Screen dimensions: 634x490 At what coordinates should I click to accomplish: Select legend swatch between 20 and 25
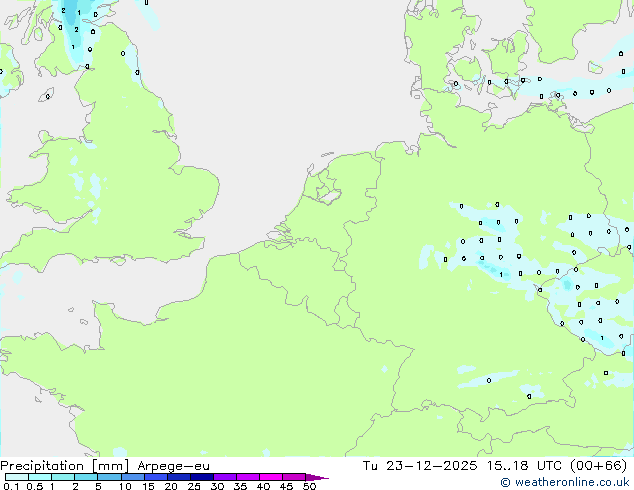point(179,477)
